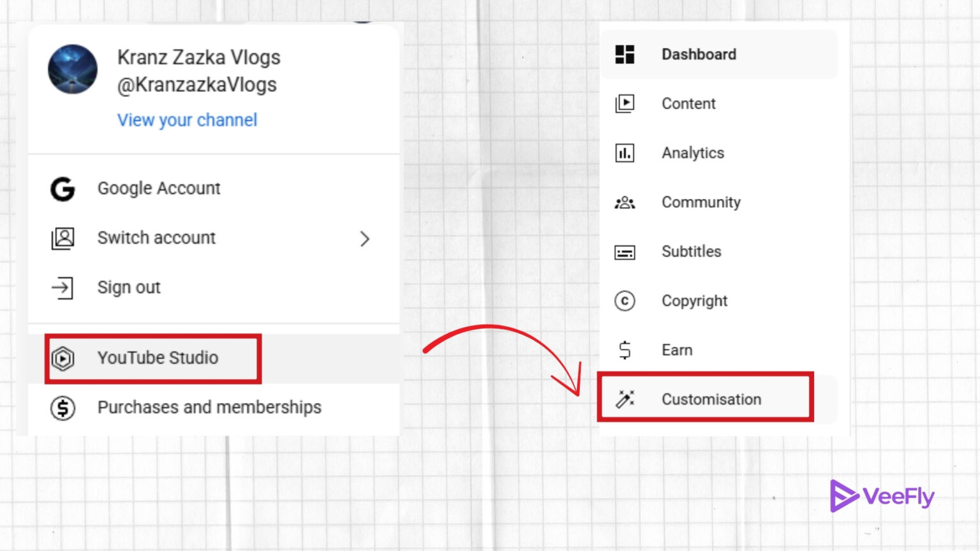The image size is (980, 551).
Task: Select the Dashboard menu item
Action: pyautogui.click(x=699, y=54)
